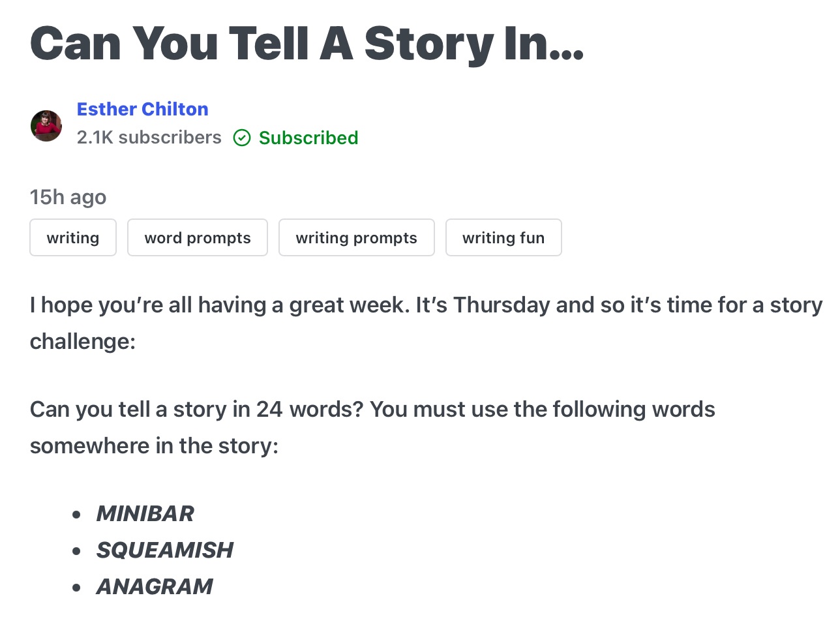Open the "writing fun" tag

coord(503,237)
